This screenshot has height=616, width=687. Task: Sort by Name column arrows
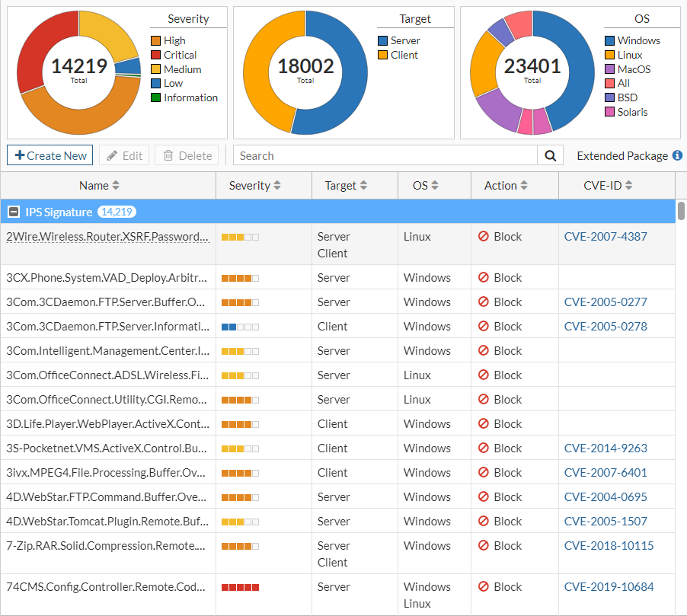tap(116, 186)
